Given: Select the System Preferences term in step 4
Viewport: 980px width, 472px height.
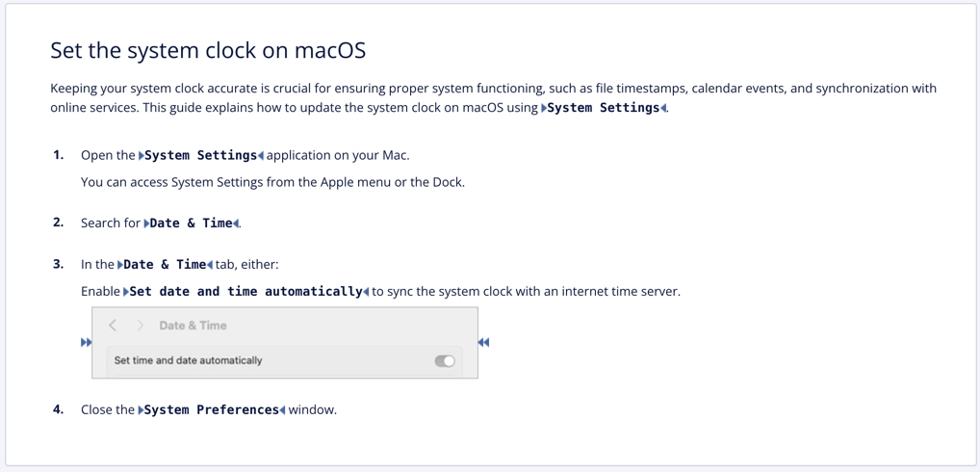Looking at the screenshot, I should (x=212, y=410).
